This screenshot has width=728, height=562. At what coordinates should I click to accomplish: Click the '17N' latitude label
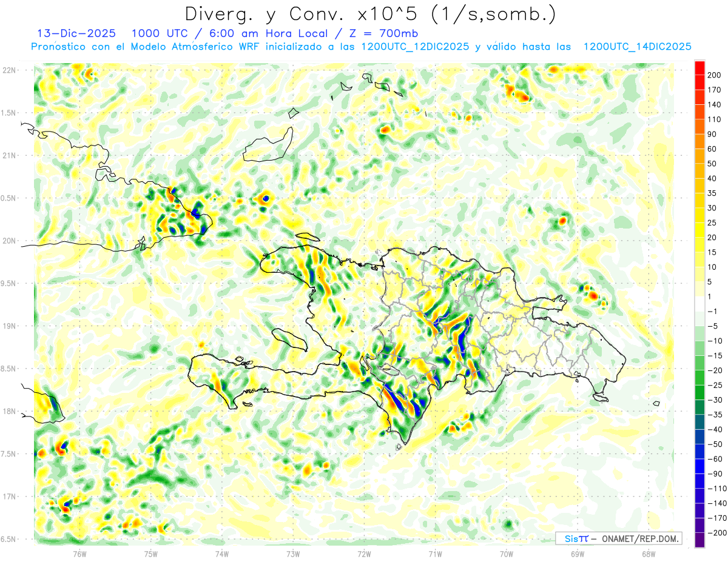pos(9,497)
